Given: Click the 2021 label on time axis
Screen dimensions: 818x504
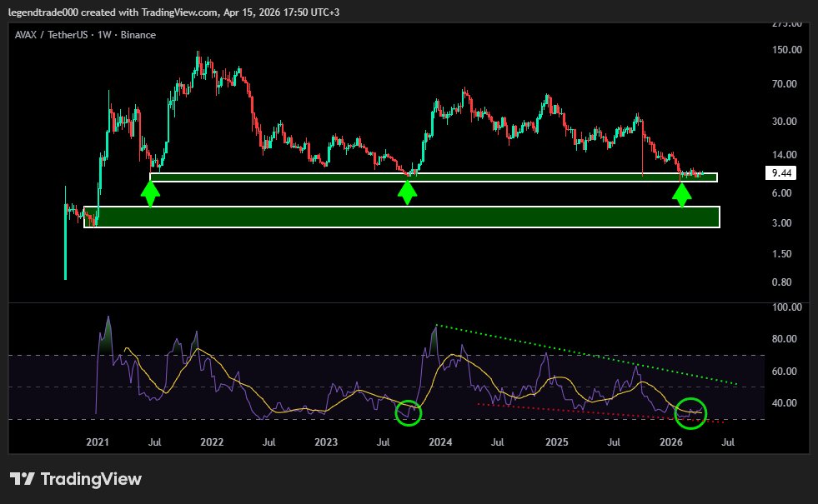Looking at the screenshot, I should coord(98,442).
